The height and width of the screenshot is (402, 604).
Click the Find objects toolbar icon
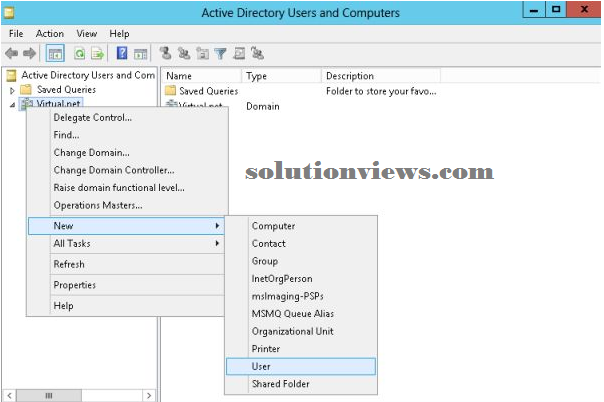(x=239, y=53)
